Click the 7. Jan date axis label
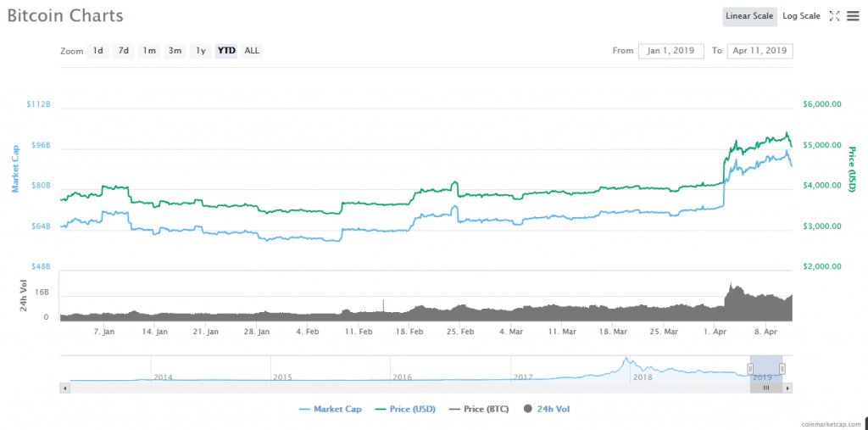This screenshot has height=430, width=868. pos(103,332)
